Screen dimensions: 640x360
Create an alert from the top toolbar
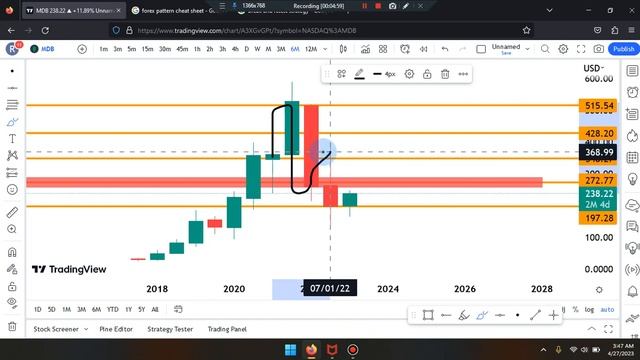405,49
